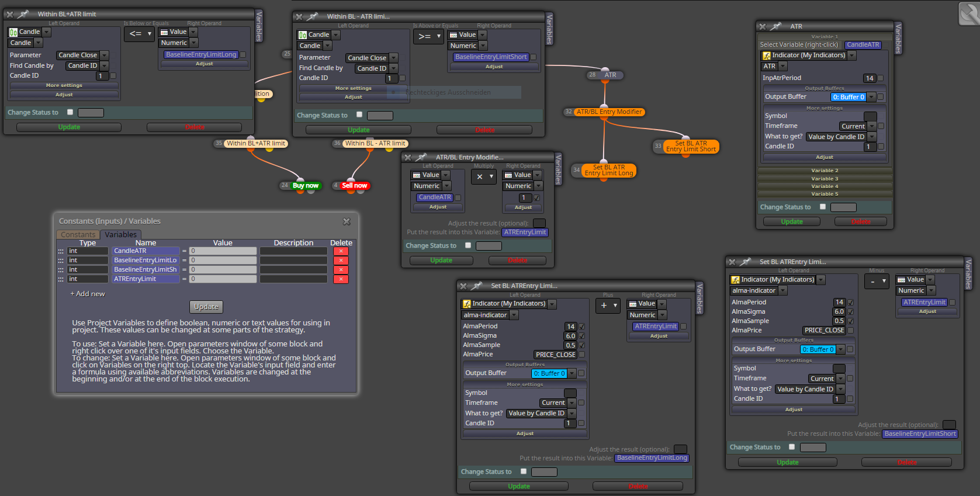980x496 pixels.
Task: Open Output Buffer dropdown in ATR panel
Action: point(871,97)
